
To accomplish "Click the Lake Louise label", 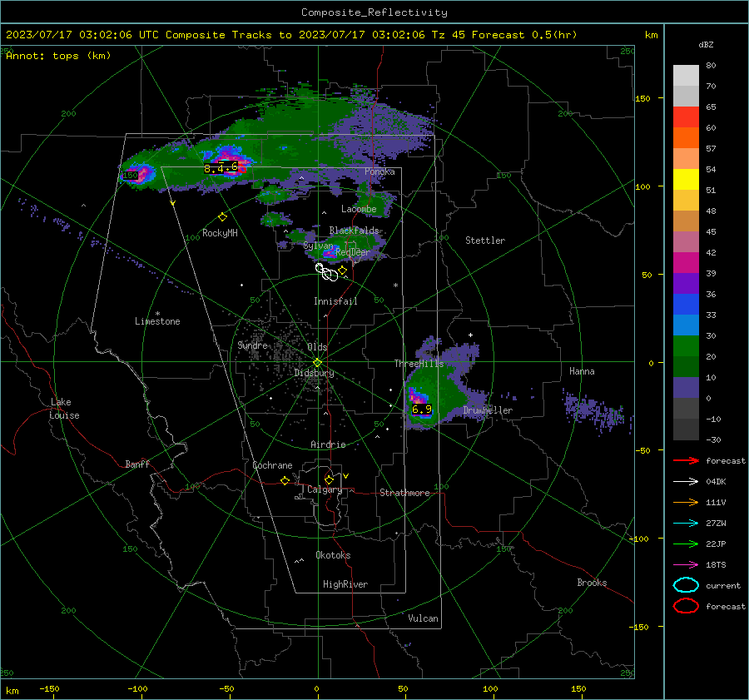I will 64,409.
